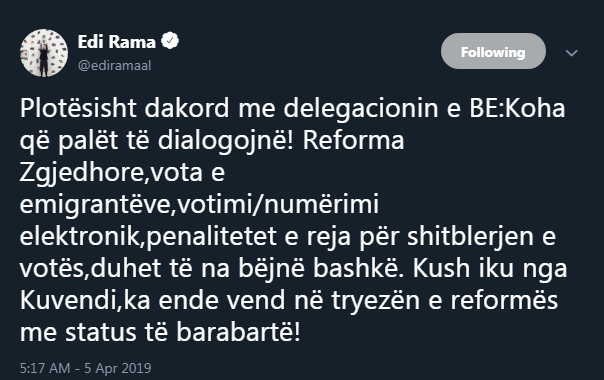Click the verified checkmark badge
Viewport: 604px width, 380px height.
170,41
